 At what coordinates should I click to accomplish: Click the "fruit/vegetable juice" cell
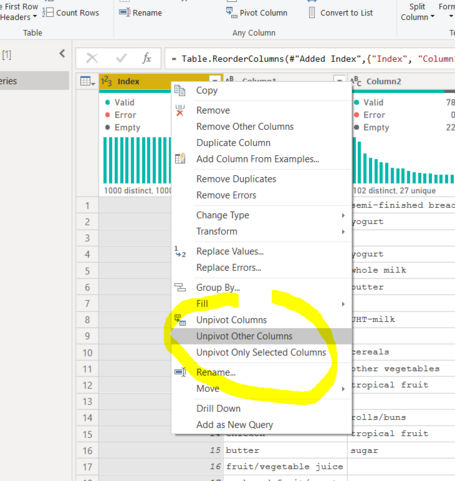[x=285, y=467]
